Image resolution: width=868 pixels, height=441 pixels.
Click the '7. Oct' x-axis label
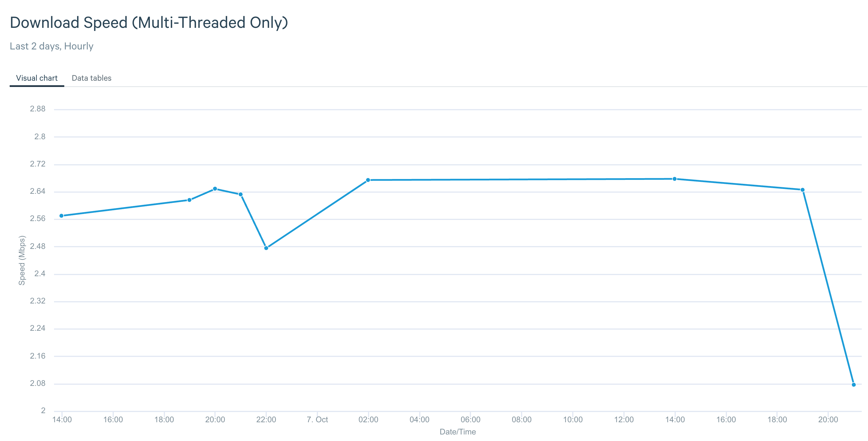pos(317,419)
